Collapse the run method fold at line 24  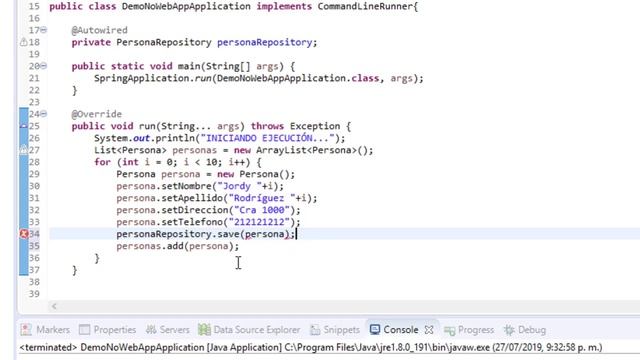click(x=43, y=114)
